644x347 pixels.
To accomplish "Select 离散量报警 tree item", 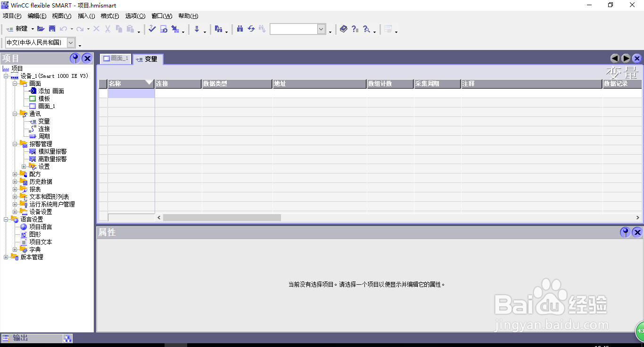I will [x=52, y=159].
